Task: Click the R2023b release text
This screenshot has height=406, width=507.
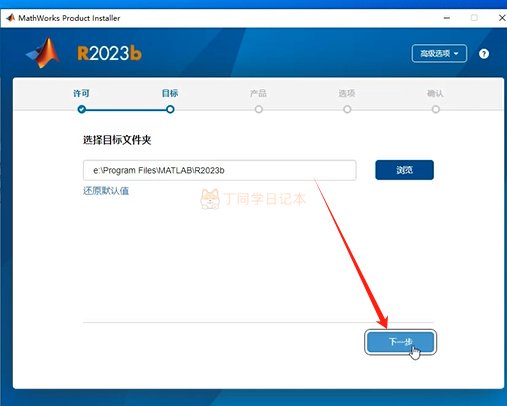Action: point(109,53)
